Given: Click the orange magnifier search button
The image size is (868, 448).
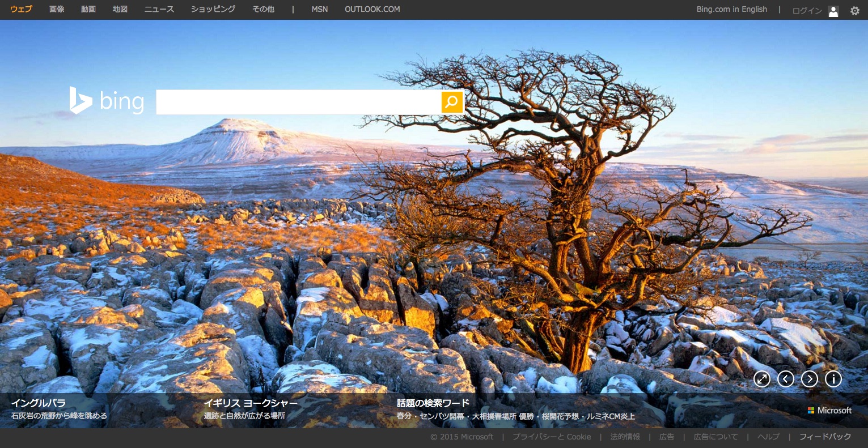Looking at the screenshot, I should click(x=452, y=102).
